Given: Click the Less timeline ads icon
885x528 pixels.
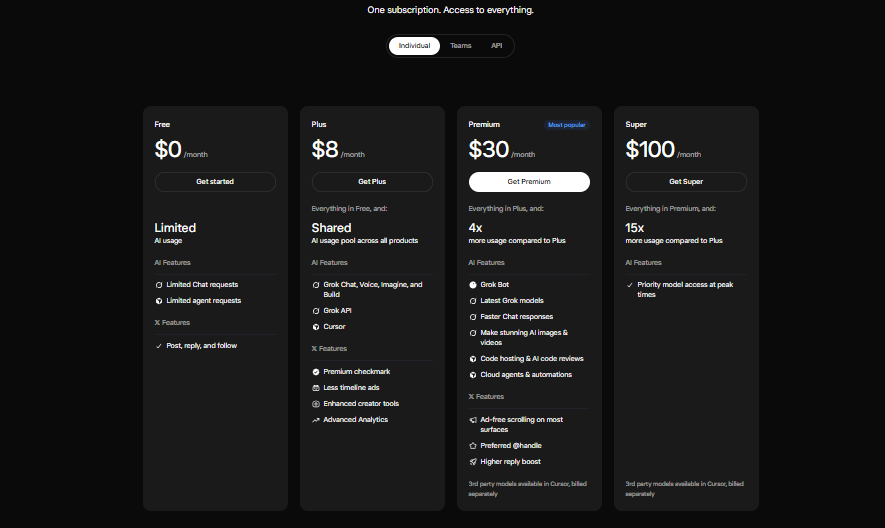Looking at the screenshot, I should click(x=316, y=388).
